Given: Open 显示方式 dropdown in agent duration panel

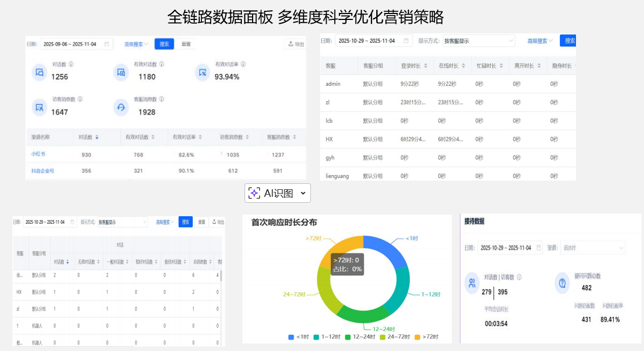Looking at the screenshot, I should coord(478,40).
